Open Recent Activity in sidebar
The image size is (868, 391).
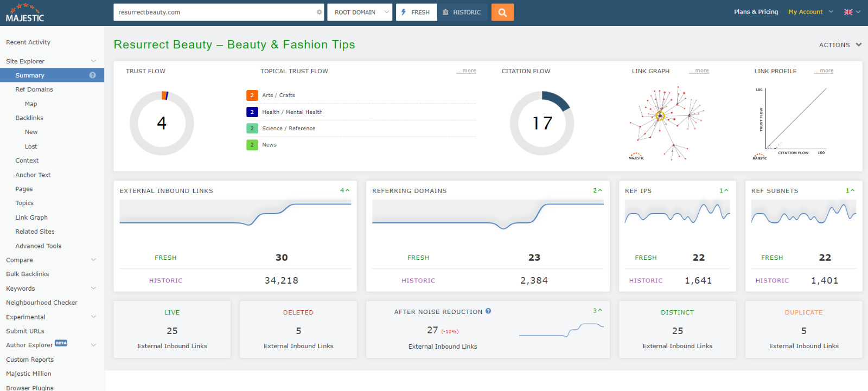[x=28, y=42]
